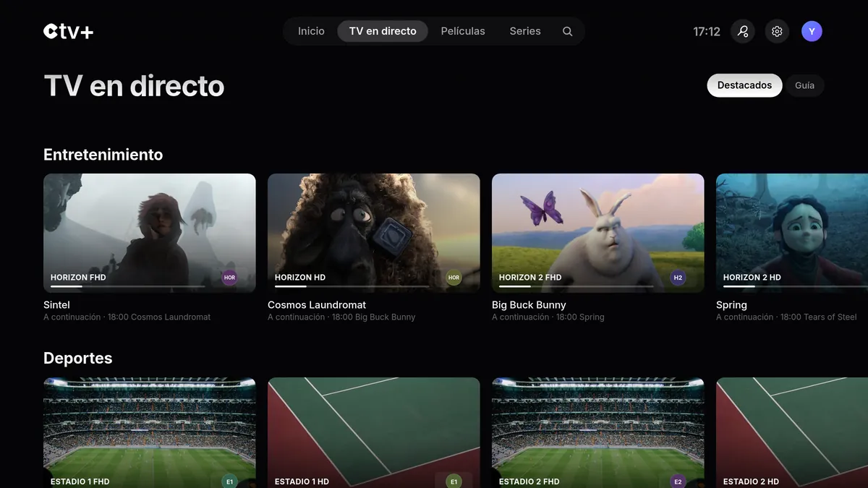This screenshot has width=868, height=488.
Task: Click the E1 badge on Estadio 1 FHD
Action: coord(229,481)
